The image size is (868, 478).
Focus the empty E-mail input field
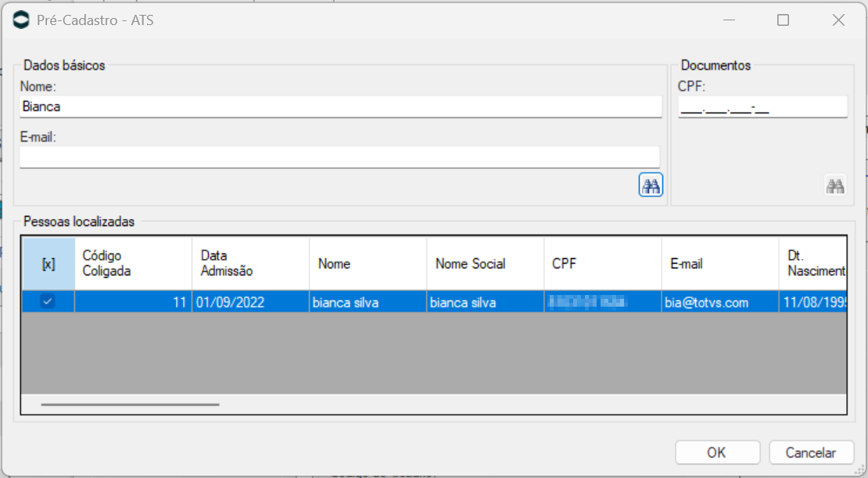pos(339,157)
